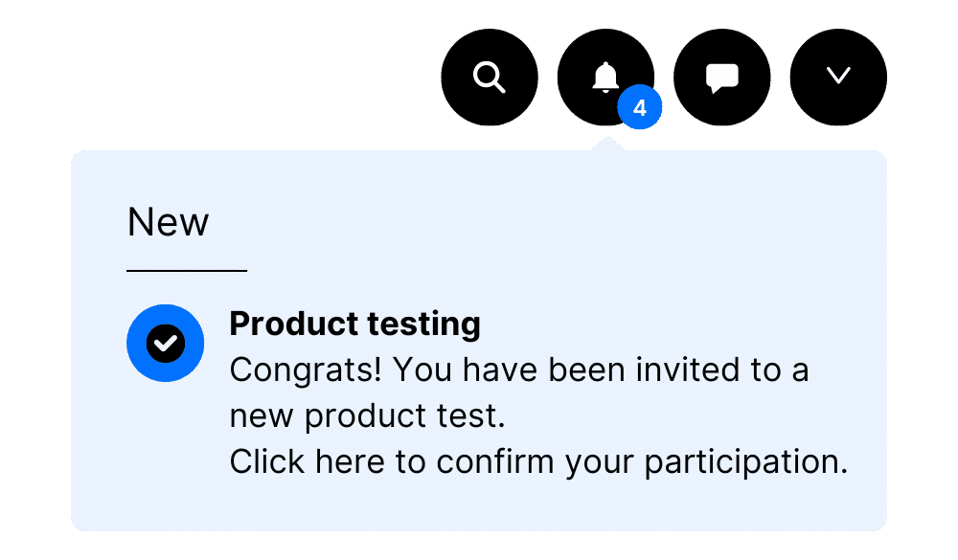This screenshot has width=958, height=560.
Task: Click the bell notifications icon
Action: pyautogui.click(x=605, y=77)
